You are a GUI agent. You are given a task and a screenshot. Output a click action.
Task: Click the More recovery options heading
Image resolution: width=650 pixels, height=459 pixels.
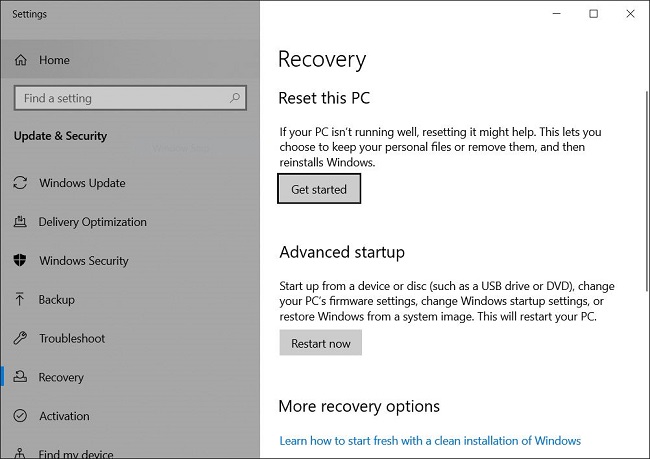tap(359, 406)
